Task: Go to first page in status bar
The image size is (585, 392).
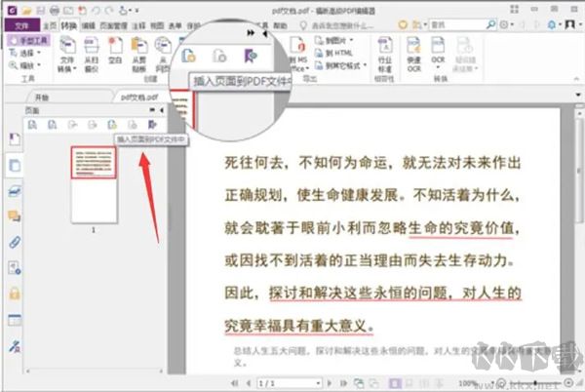Action: click(235, 383)
